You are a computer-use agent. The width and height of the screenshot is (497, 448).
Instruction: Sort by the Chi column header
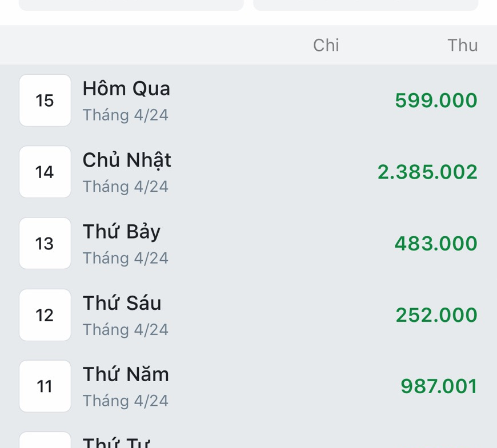[326, 46]
